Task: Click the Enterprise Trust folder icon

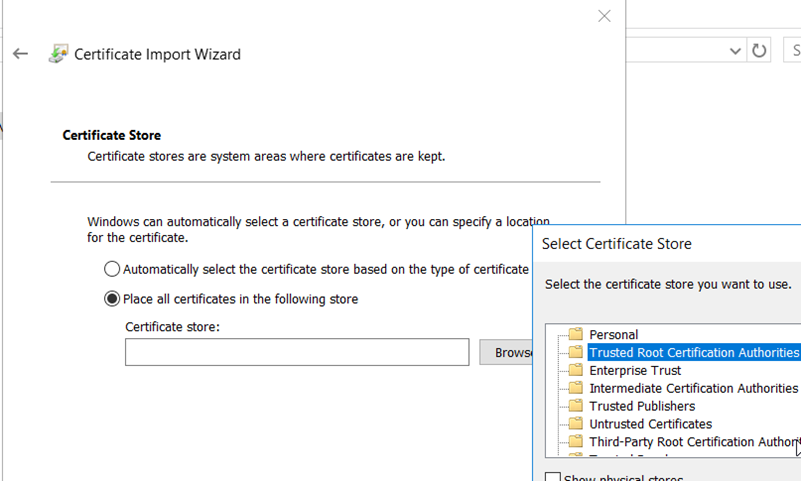Action: (575, 370)
